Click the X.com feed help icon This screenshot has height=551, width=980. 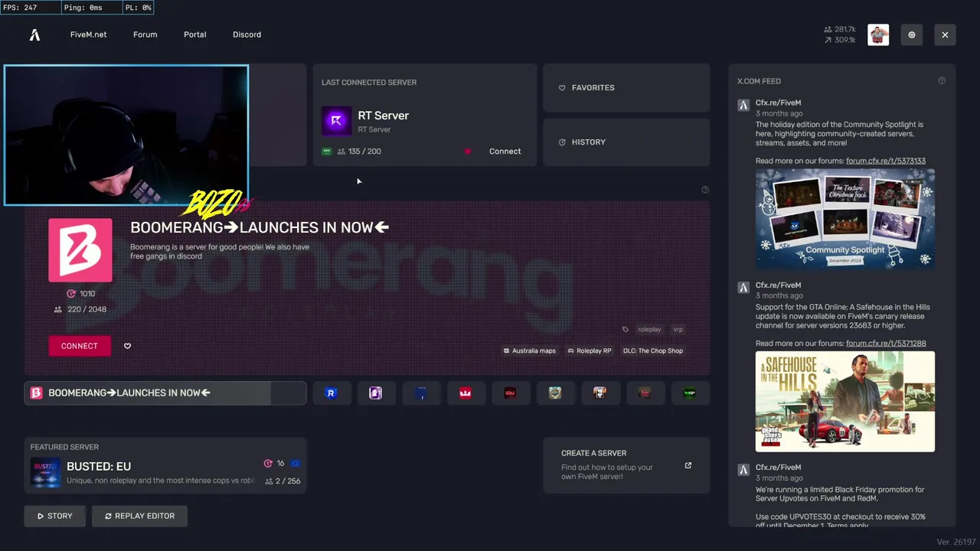[942, 80]
